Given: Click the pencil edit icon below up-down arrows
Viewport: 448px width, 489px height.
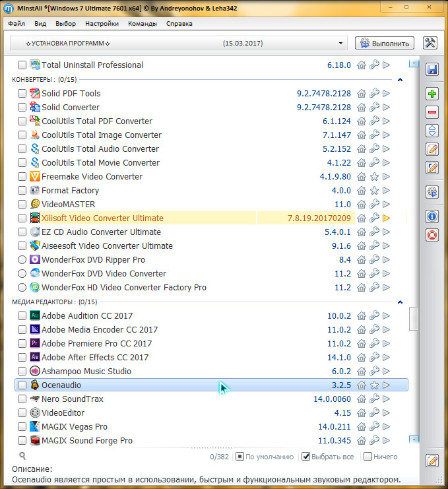Looking at the screenshot, I should pyautogui.click(x=432, y=149).
